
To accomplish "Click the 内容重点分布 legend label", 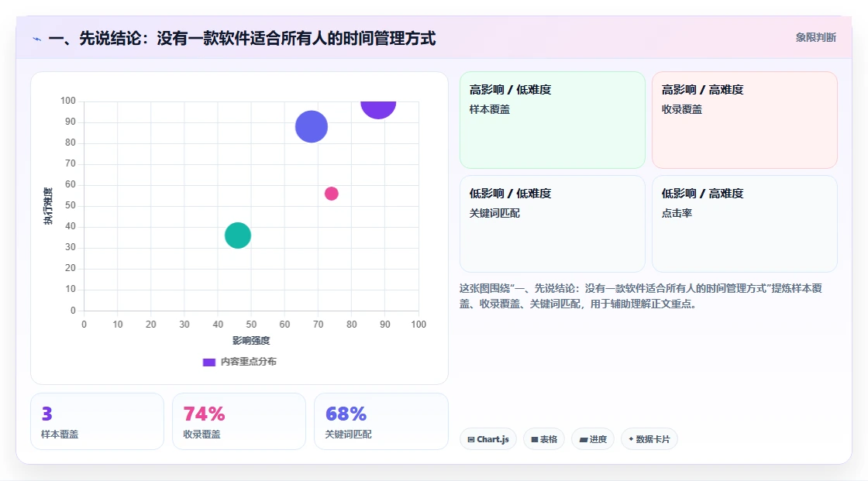I will click(x=248, y=362).
